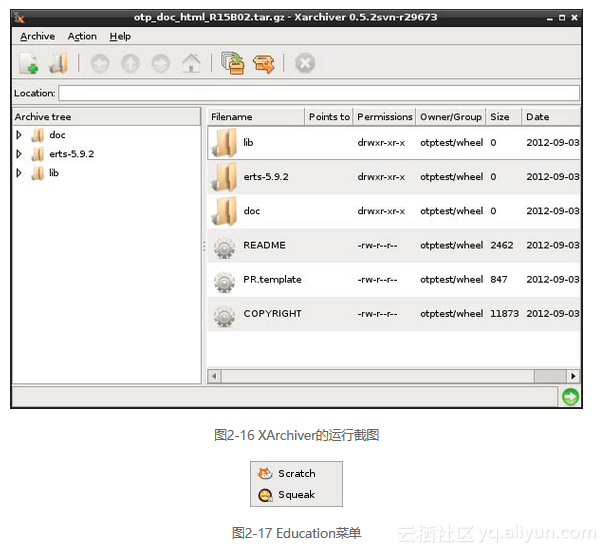Screen dimensions: 607x554
Task: Click the horizontal scrollbar right arrow
Action: [x=573, y=376]
